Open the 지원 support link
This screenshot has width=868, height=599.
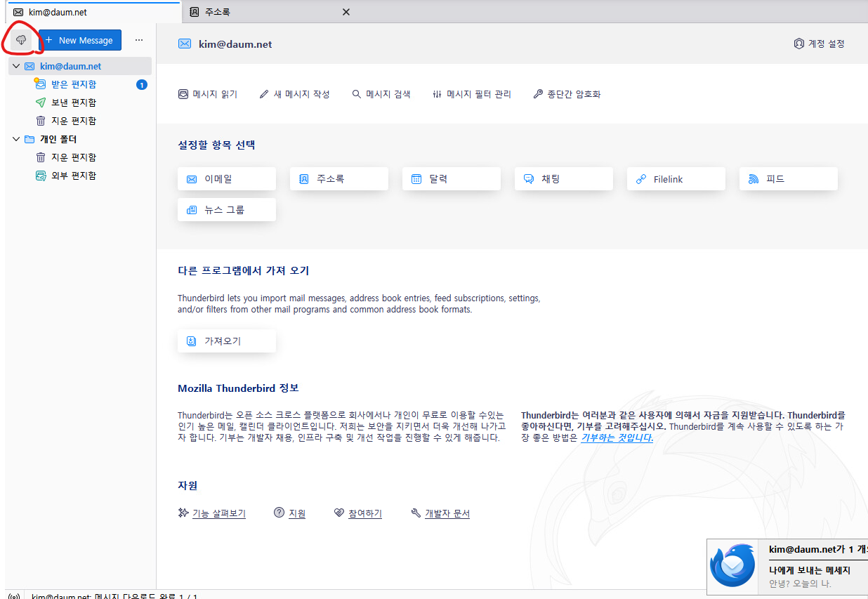point(297,513)
